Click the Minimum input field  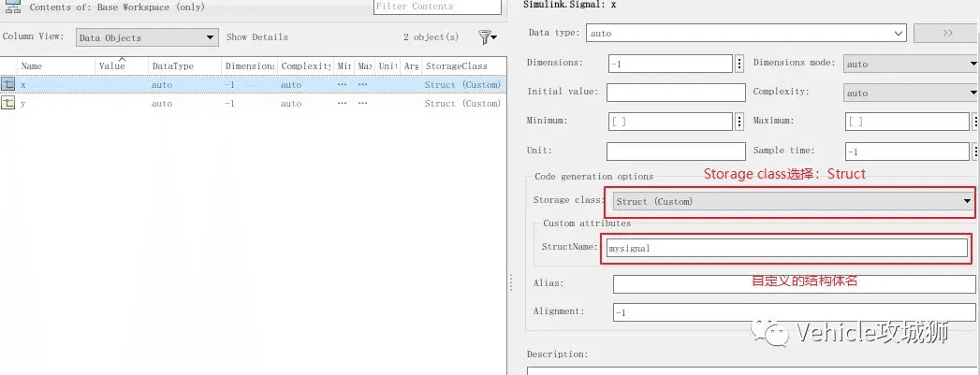click(x=670, y=121)
